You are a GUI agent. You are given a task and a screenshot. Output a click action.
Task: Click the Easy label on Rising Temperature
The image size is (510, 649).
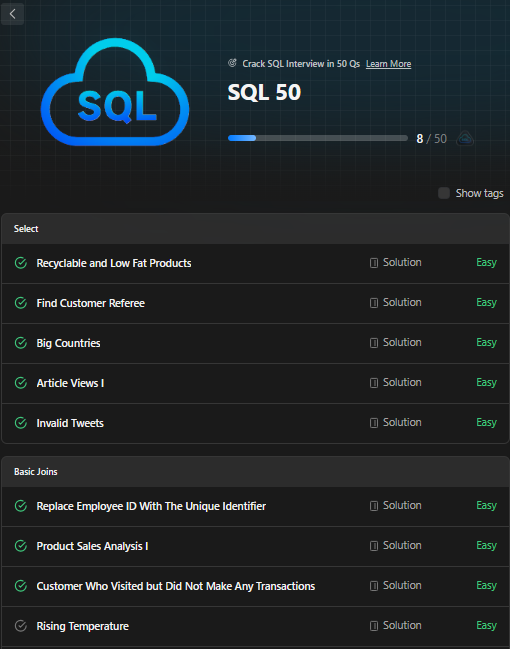point(486,626)
